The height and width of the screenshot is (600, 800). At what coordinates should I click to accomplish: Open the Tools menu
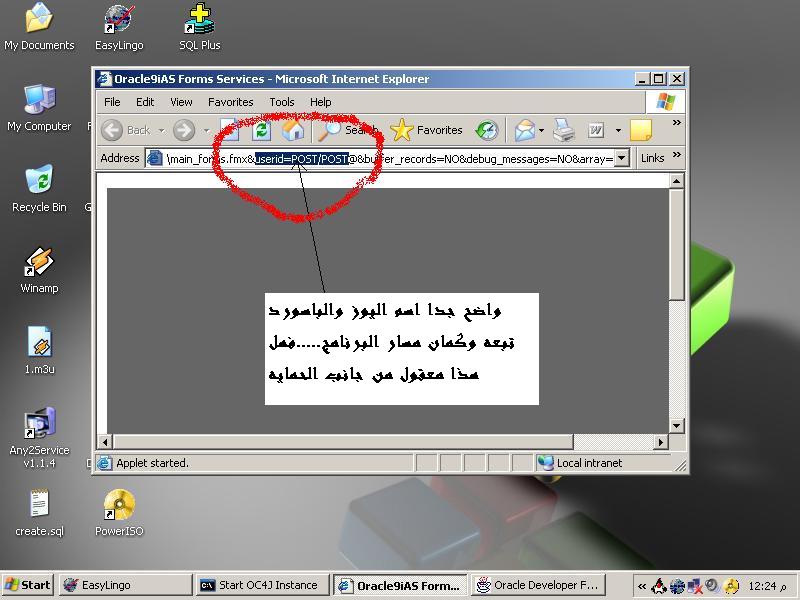click(x=282, y=102)
